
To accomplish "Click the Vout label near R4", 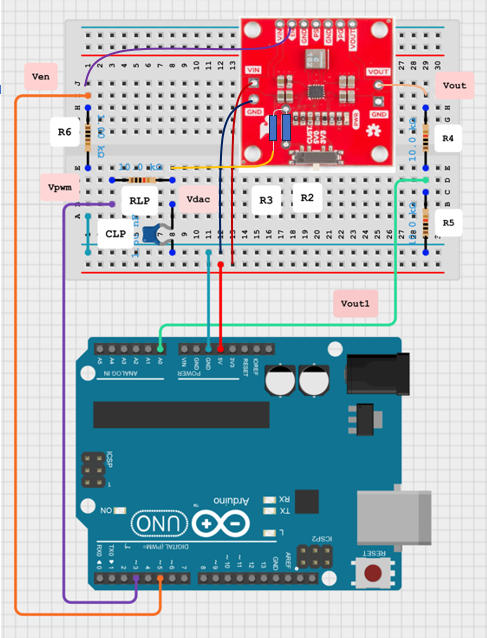I will [x=454, y=85].
